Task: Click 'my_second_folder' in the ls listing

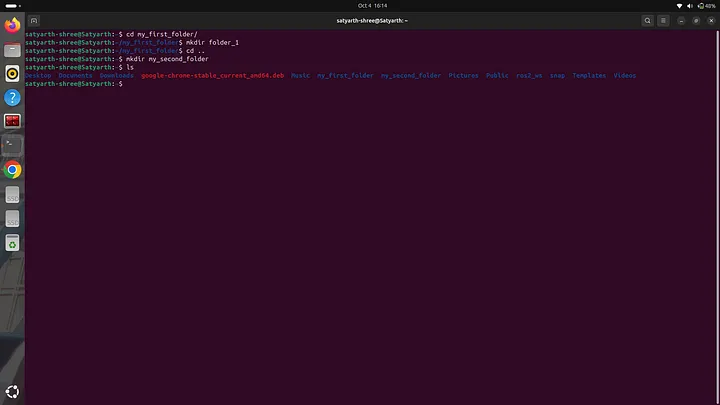Action: pos(411,75)
